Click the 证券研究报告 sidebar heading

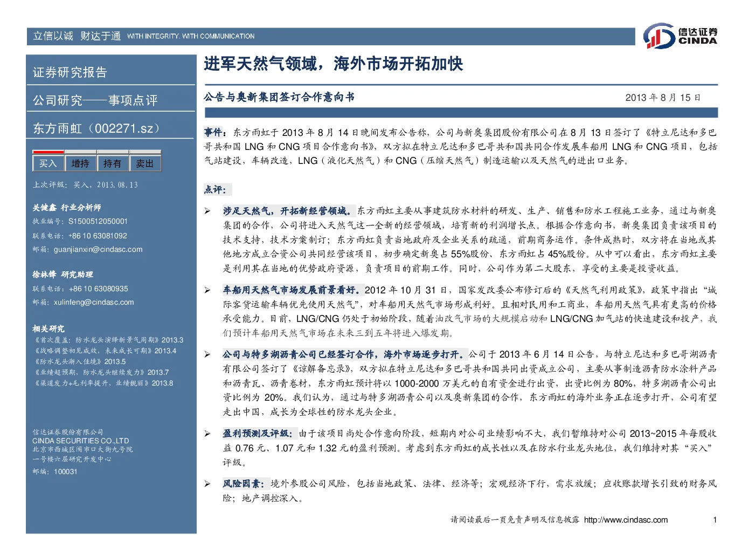pyautogui.click(x=70, y=72)
